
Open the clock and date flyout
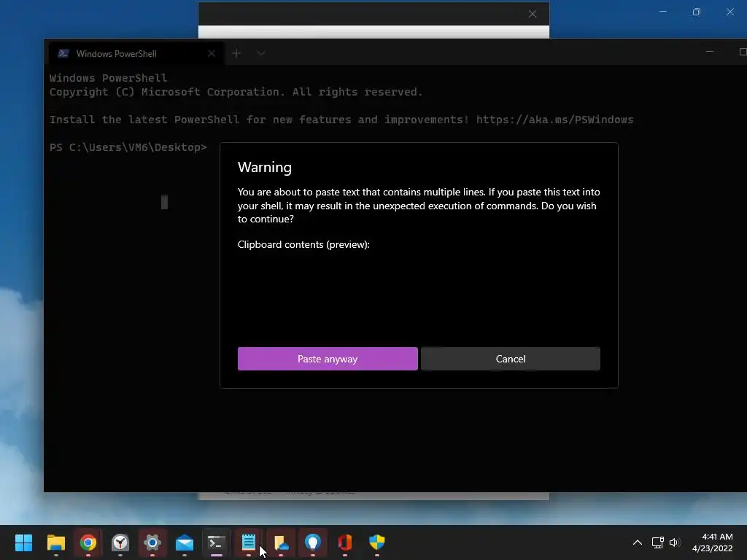pyautogui.click(x=712, y=542)
